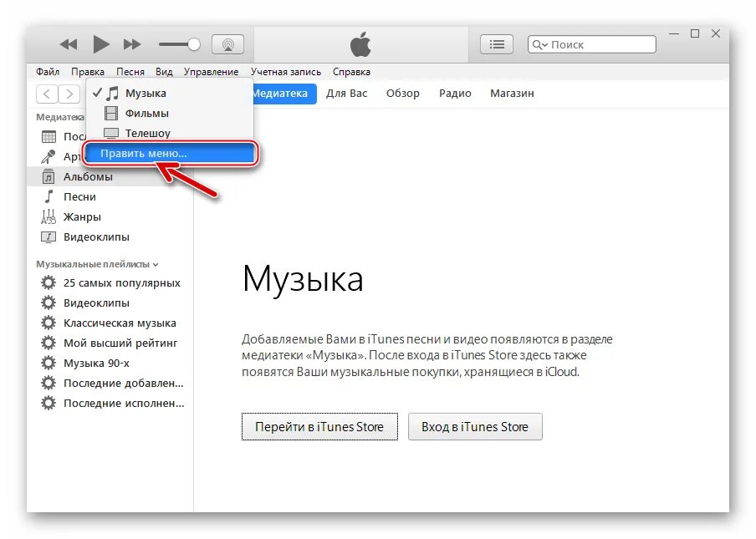This screenshot has width=756, height=539.
Task: Switch to the Радио tab
Action: click(455, 94)
